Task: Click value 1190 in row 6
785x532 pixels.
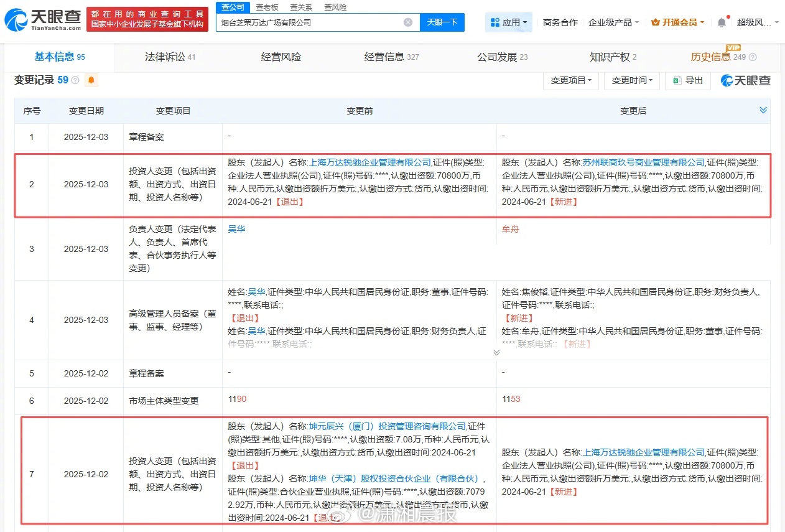Action: coord(237,399)
